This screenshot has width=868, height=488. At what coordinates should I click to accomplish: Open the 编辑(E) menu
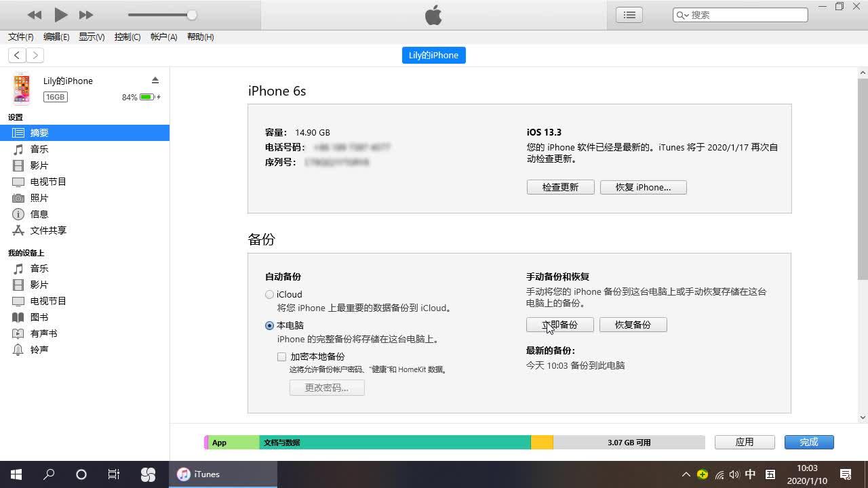56,37
